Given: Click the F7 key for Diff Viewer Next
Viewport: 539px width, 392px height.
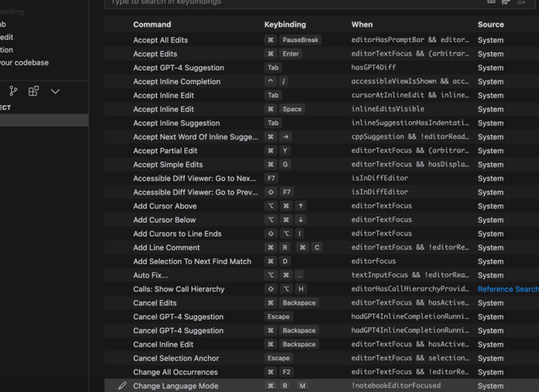Looking at the screenshot, I should coord(271,178).
